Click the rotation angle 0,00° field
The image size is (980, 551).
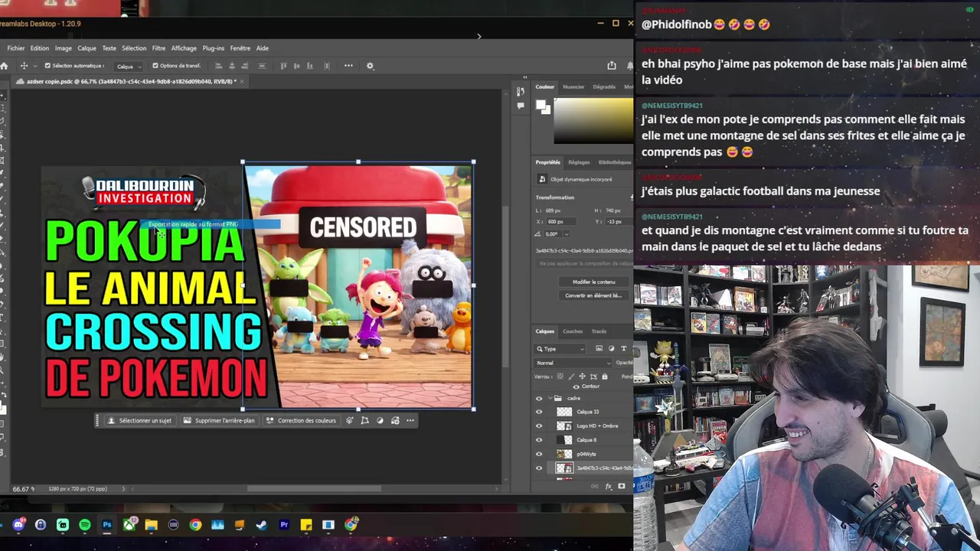coord(553,234)
